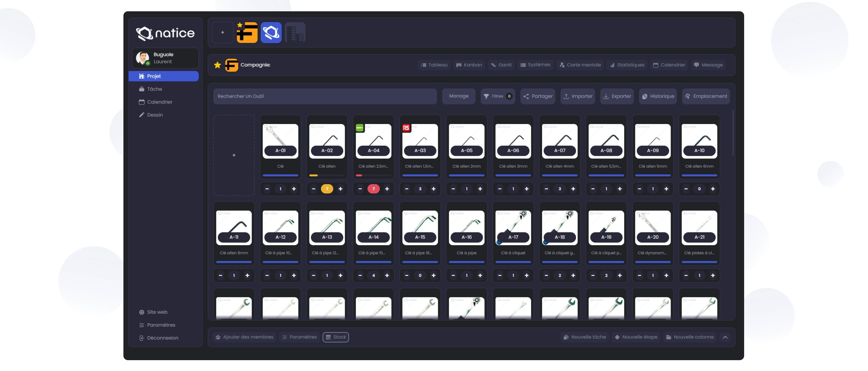This screenshot has height=371, width=868.
Task: Decrease quantity of tool A-04
Action: (x=360, y=189)
